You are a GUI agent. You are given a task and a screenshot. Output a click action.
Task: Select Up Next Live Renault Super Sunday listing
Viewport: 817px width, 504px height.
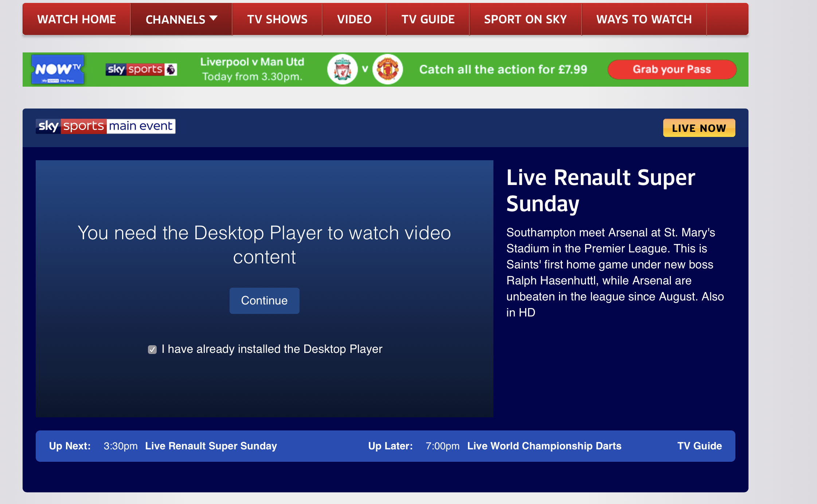click(x=211, y=446)
